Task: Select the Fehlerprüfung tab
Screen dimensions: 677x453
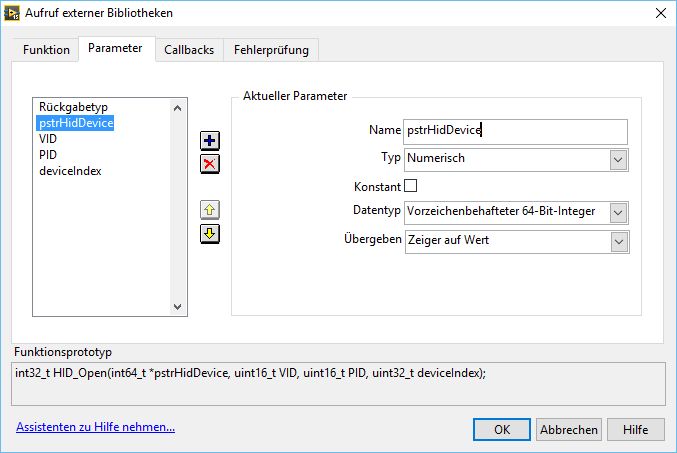Action: (271, 49)
